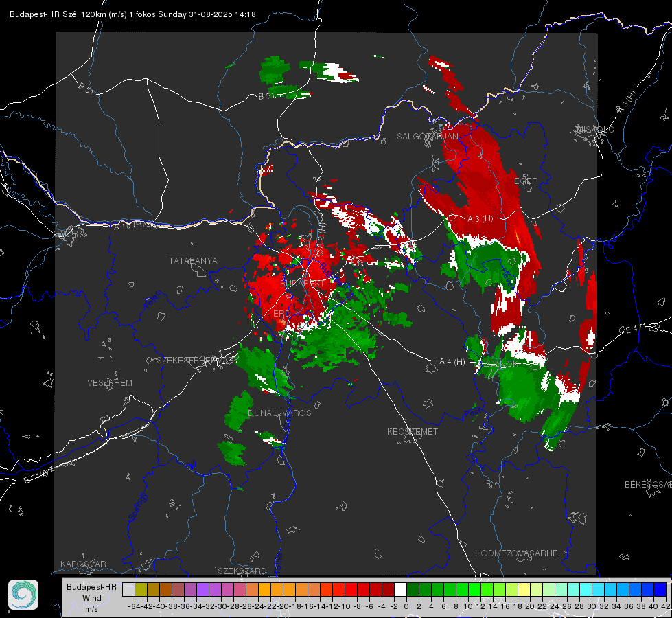Click the KAPOSVAR city label
672x618 pixels.
(x=83, y=564)
